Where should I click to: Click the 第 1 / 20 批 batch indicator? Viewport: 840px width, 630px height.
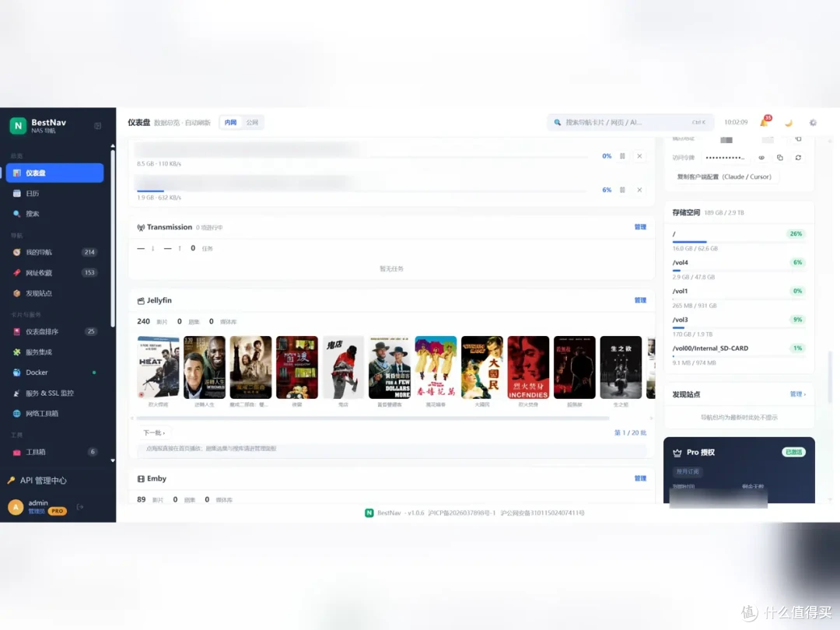coord(630,433)
